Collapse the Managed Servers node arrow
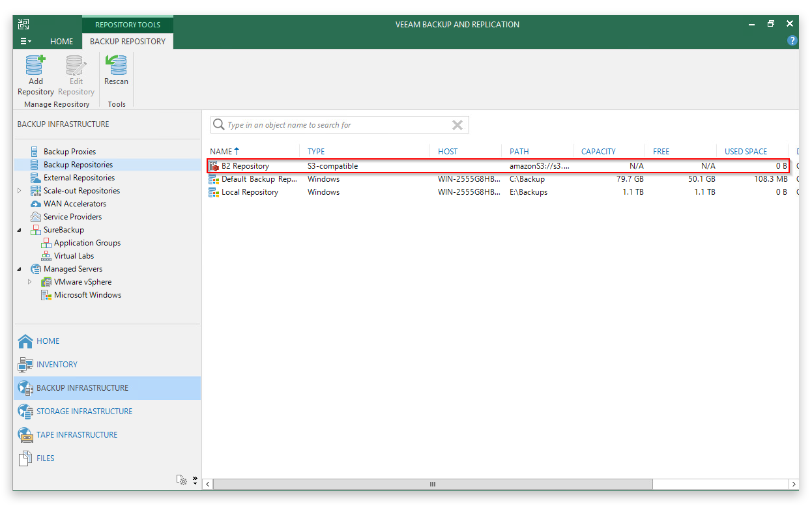Image resolution: width=812 pixels, height=506 pixels. point(20,269)
